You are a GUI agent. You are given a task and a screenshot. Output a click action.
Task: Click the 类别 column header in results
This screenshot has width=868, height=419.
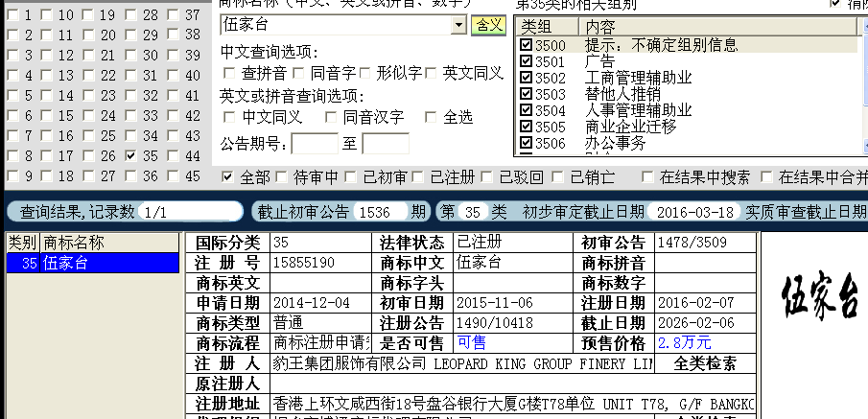click(x=23, y=243)
